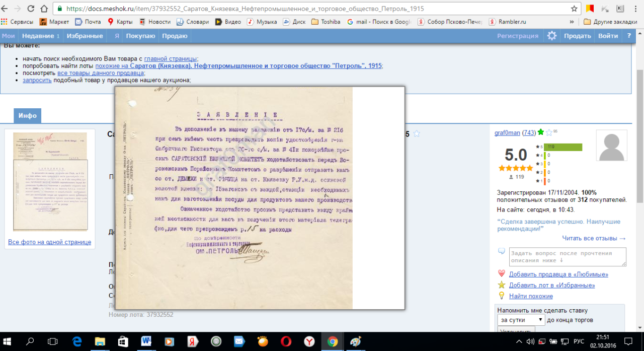This screenshot has height=351, width=644.
Task: Toggle the favorite star beside the lot title
Action: tap(417, 134)
